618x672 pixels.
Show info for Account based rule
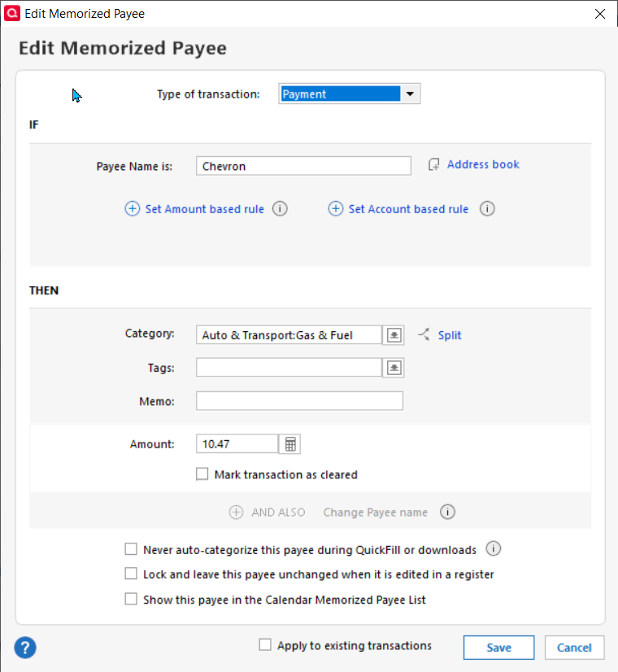[x=487, y=209]
